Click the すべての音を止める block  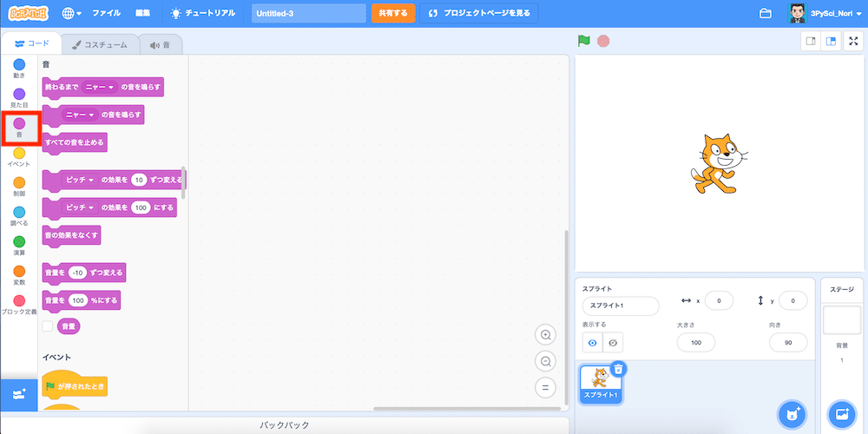click(x=75, y=142)
